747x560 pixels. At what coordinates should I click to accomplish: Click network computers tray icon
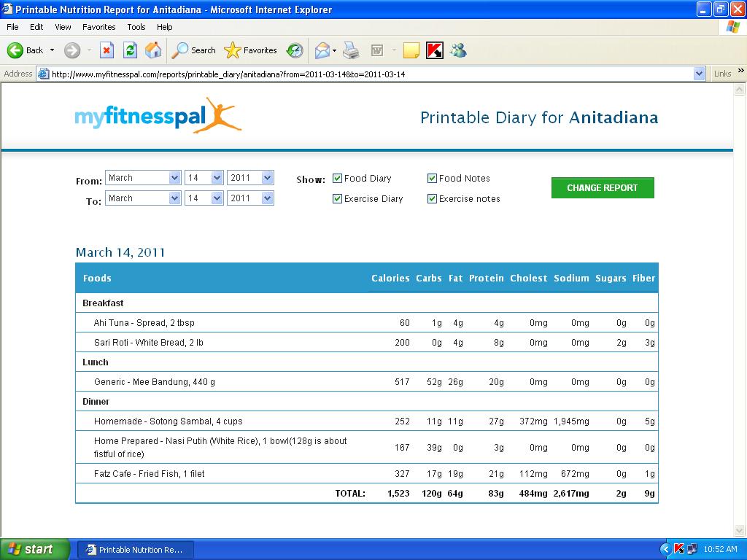692,549
